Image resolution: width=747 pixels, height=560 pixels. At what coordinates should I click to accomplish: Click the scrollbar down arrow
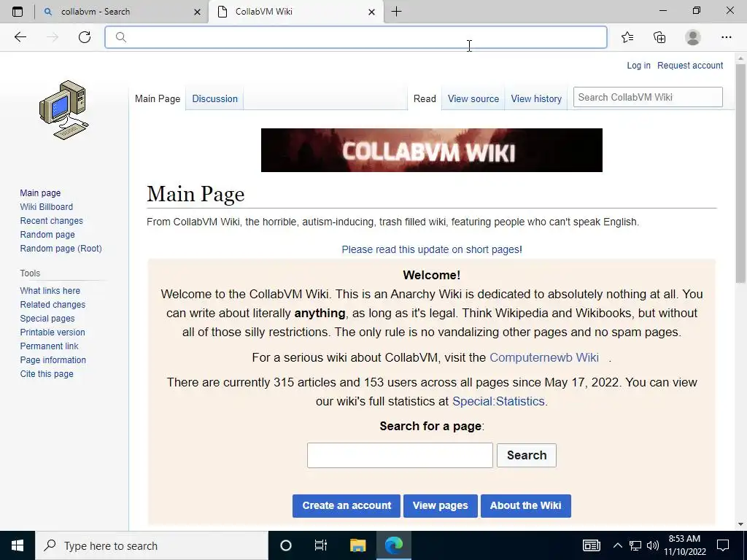tap(740, 524)
